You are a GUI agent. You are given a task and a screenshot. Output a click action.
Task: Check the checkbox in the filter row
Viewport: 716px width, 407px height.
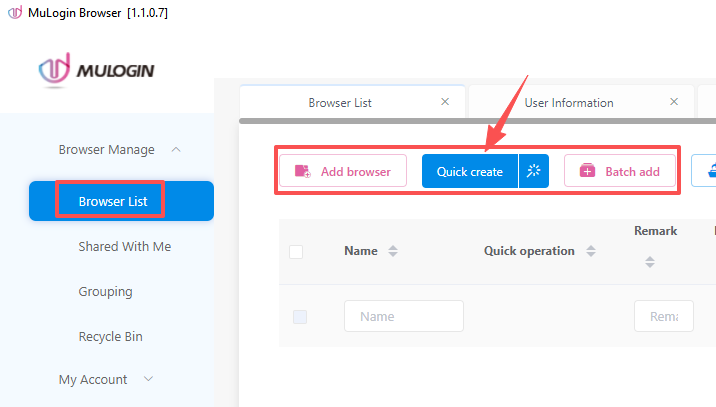[300, 317]
